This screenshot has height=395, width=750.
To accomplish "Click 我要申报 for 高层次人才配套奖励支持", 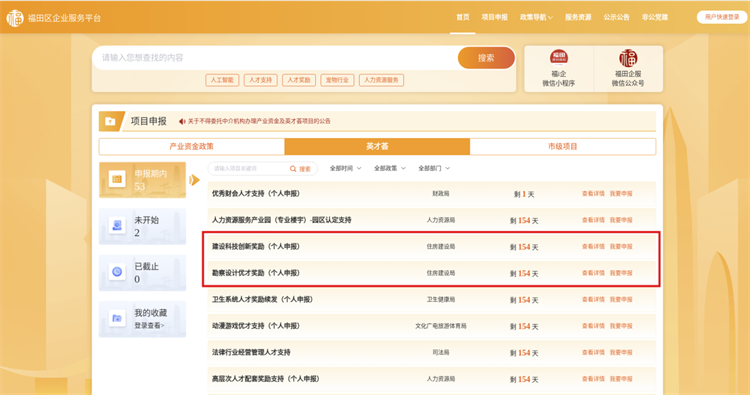I will 621,379.
